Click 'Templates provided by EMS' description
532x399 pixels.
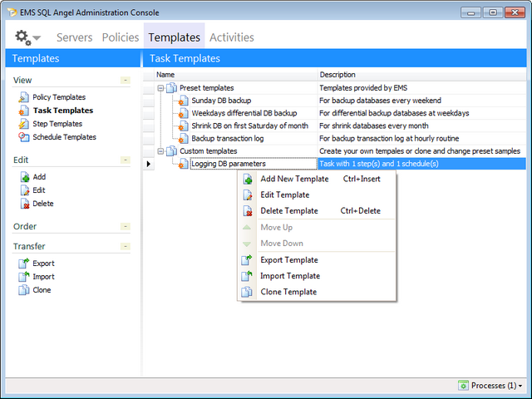coord(363,88)
